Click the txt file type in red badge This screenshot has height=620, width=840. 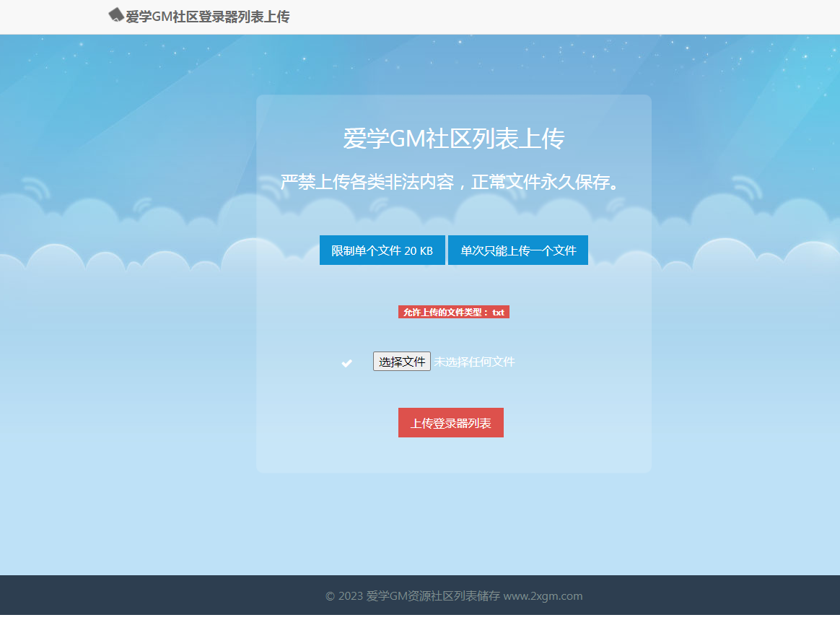[x=498, y=313]
